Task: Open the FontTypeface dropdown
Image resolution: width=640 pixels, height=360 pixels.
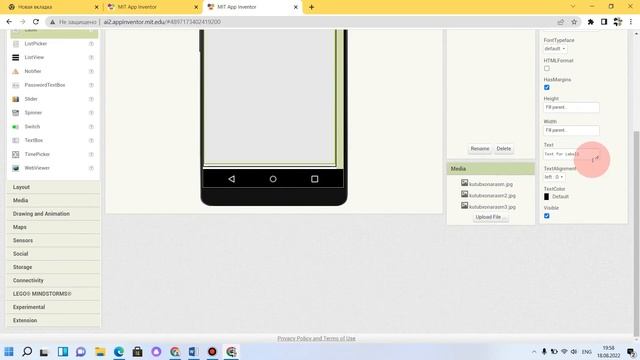Action: click(x=555, y=49)
